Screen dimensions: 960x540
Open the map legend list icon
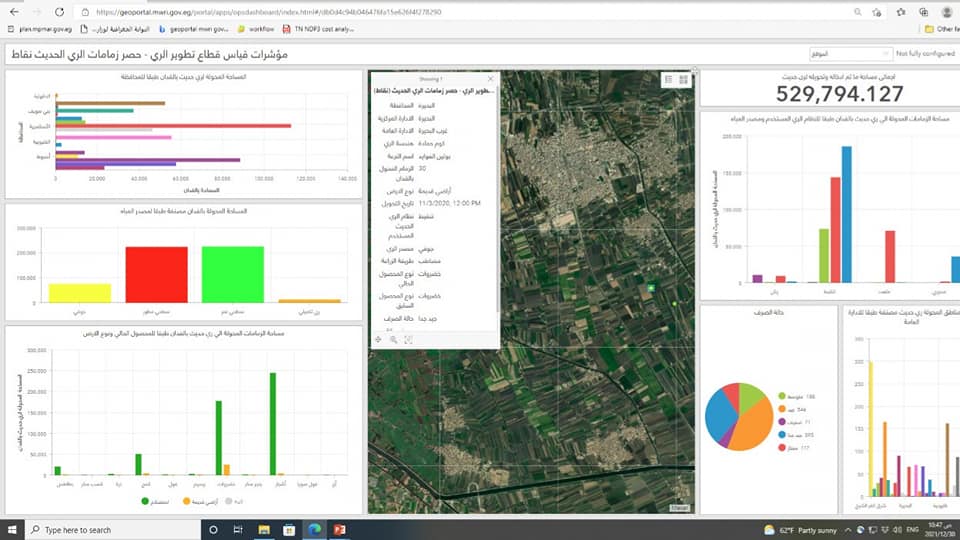(x=668, y=79)
